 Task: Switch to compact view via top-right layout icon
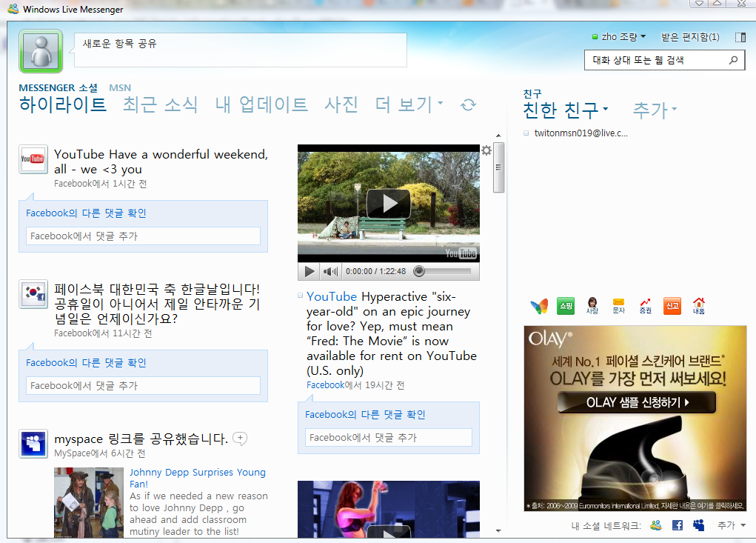point(740,37)
